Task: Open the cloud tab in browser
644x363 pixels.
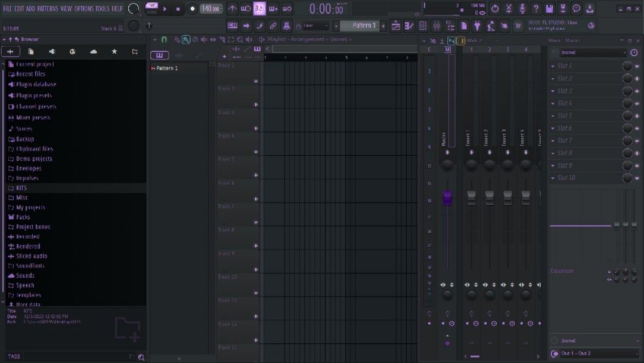Action: tap(94, 52)
